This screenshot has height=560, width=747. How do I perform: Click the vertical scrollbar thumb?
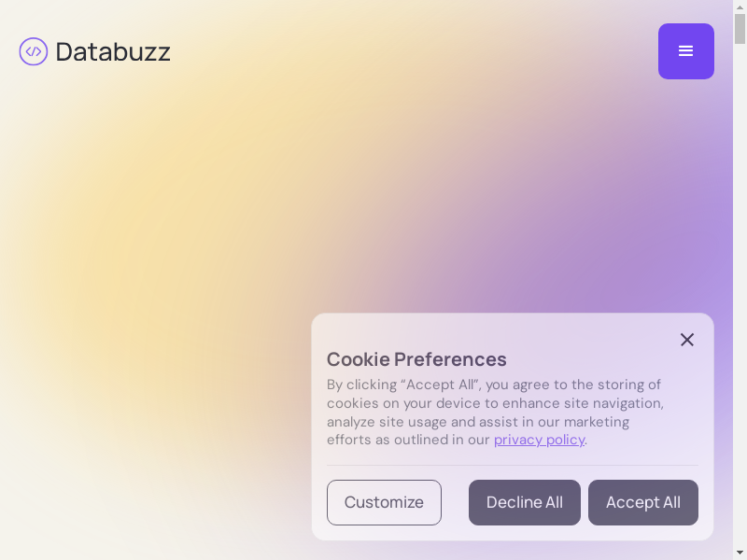(x=740, y=28)
